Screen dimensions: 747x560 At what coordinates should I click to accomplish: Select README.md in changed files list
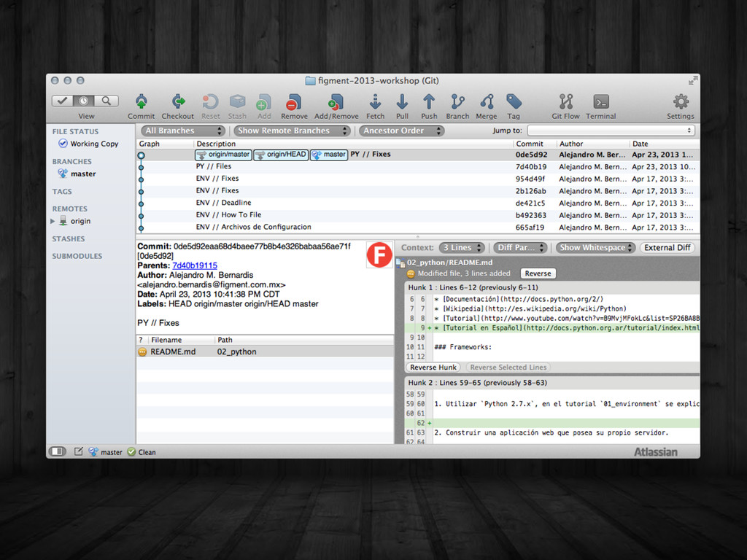click(265, 351)
